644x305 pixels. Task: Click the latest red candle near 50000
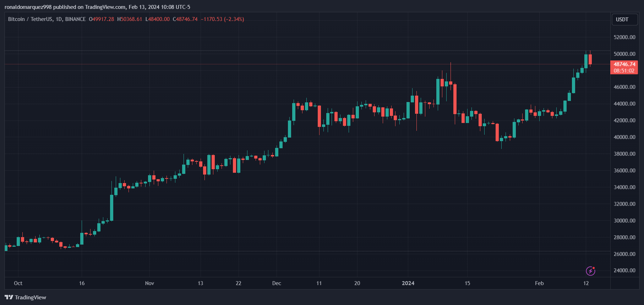(590, 59)
